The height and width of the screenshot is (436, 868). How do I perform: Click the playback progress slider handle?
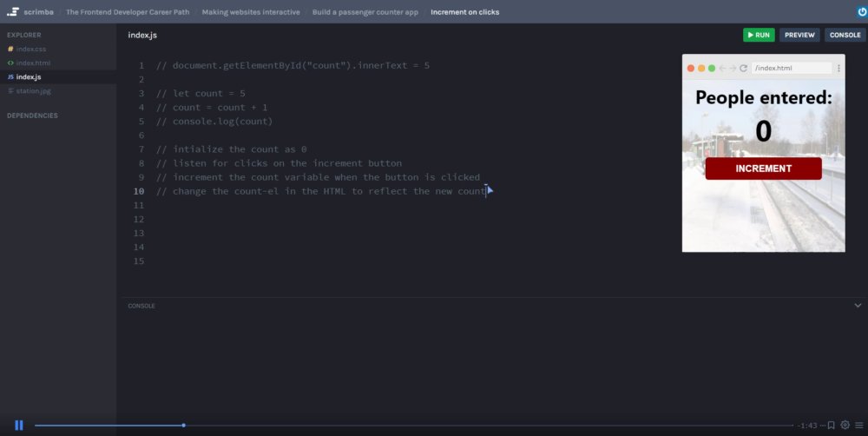pos(183,425)
